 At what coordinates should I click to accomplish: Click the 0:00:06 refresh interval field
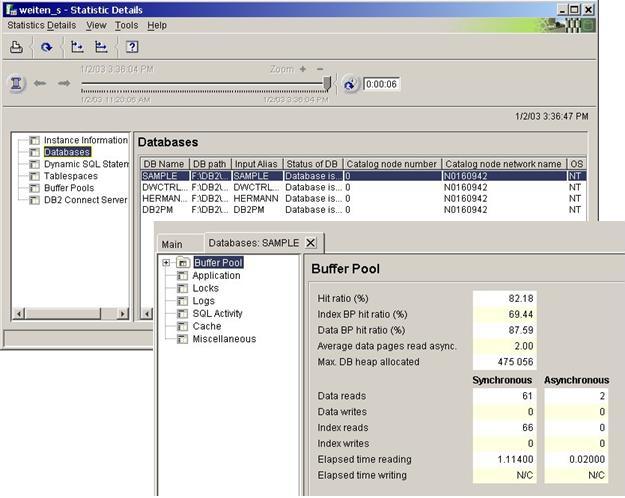coord(381,84)
